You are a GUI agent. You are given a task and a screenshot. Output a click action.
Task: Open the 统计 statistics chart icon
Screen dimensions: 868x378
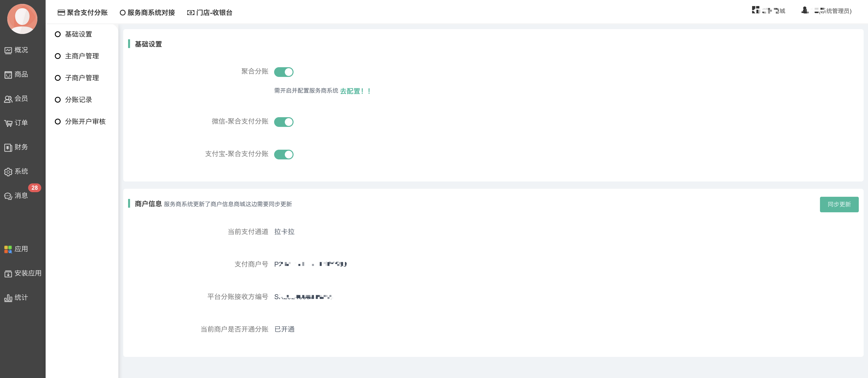click(8, 298)
